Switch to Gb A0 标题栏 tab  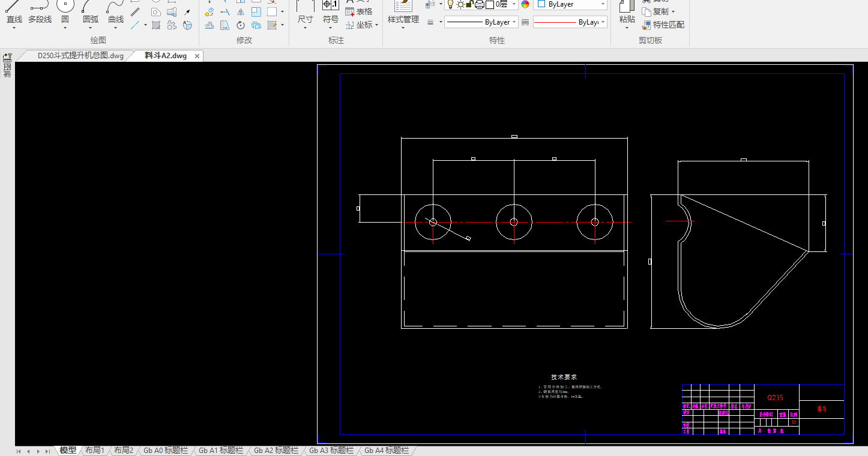166,451
